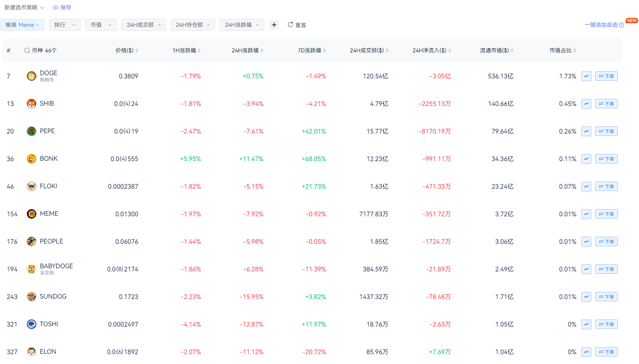Click the SUNDOG coin logo
Image resolution: width=639 pixels, height=364 pixels.
(x=32, y=297)
